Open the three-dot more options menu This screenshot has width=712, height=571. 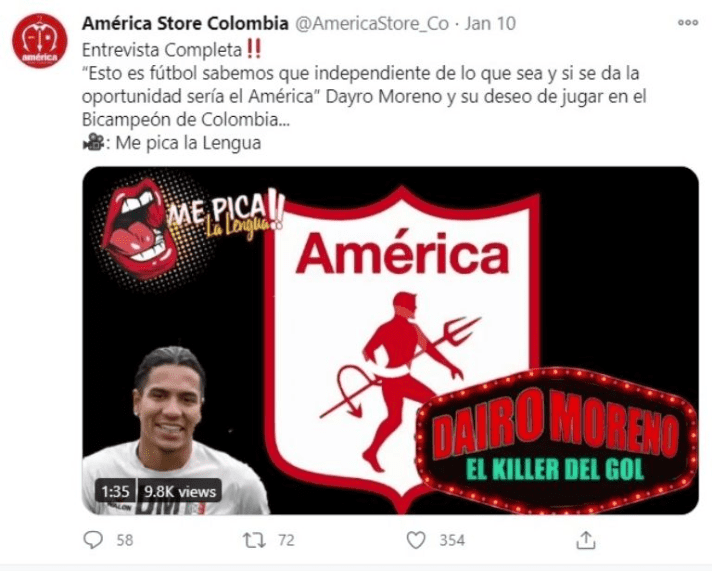point(687,22)
